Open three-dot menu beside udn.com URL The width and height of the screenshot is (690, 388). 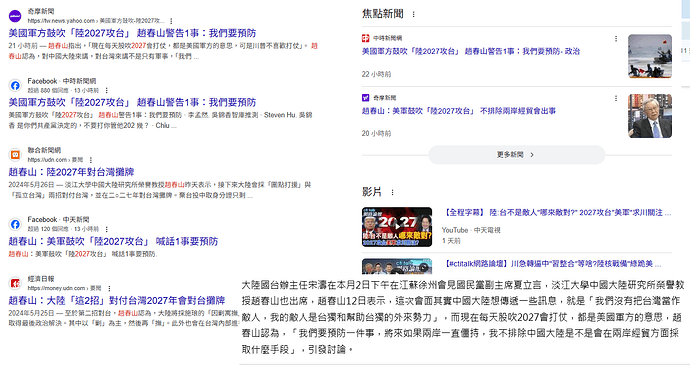pos(91,160)
